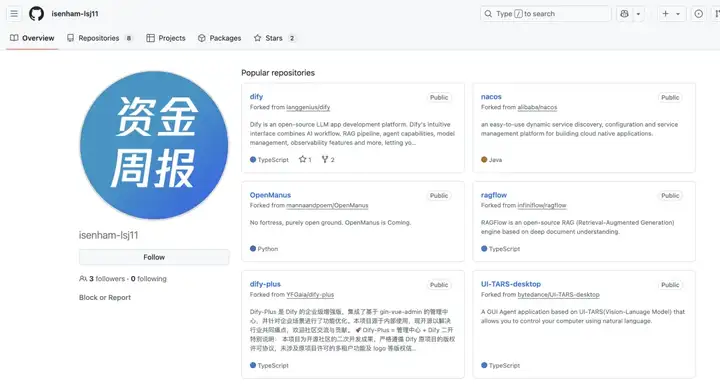Open the OpenManus repository
The image size is (720, 390).
[x=270, y=195]
